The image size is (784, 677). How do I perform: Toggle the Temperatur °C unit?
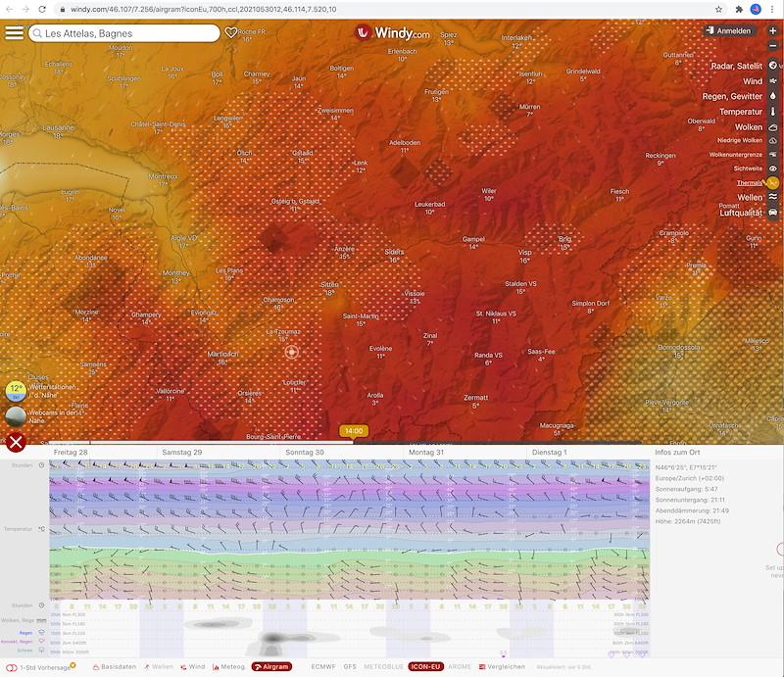(x=41, y=529)
